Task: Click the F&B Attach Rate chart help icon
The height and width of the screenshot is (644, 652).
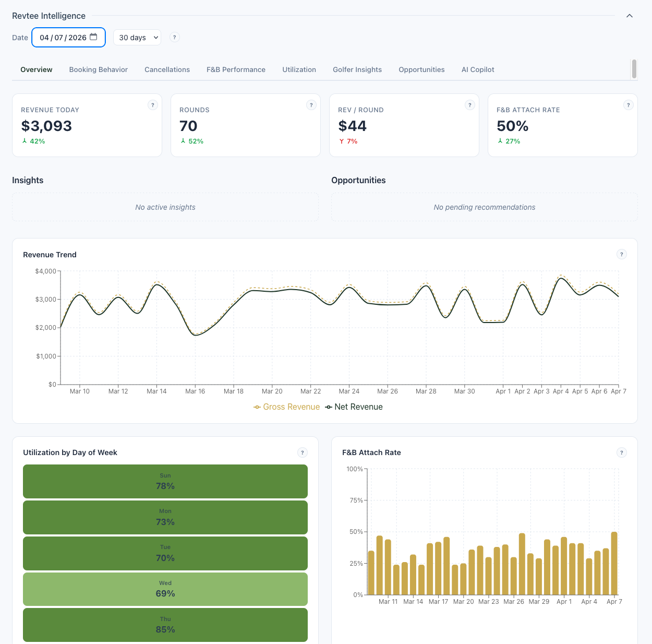Action: (622, 452)
